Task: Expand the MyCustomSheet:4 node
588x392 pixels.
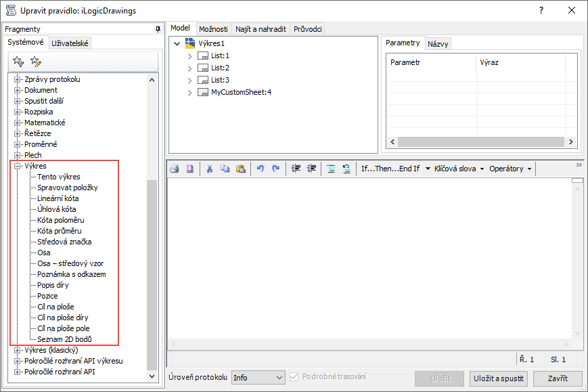Action: click(189, 93)
